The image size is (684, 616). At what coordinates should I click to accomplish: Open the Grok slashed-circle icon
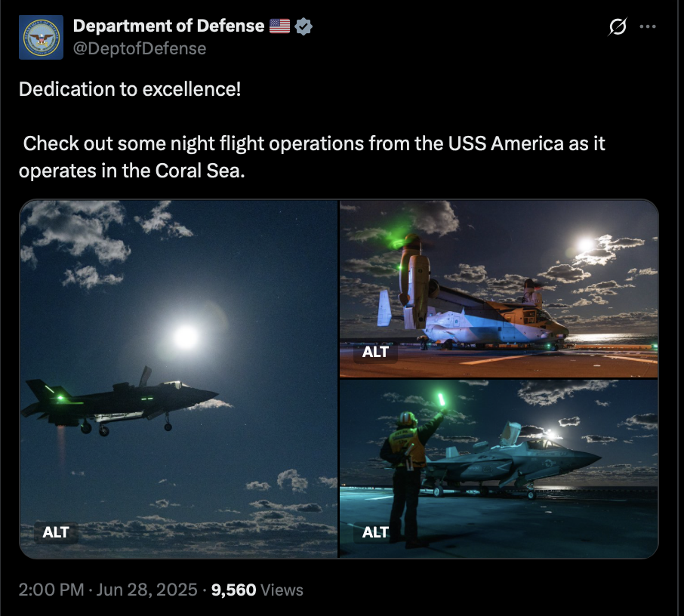coord(618,26)
